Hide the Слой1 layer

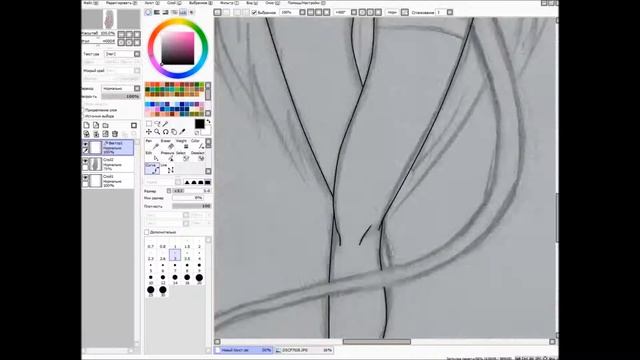85,178
